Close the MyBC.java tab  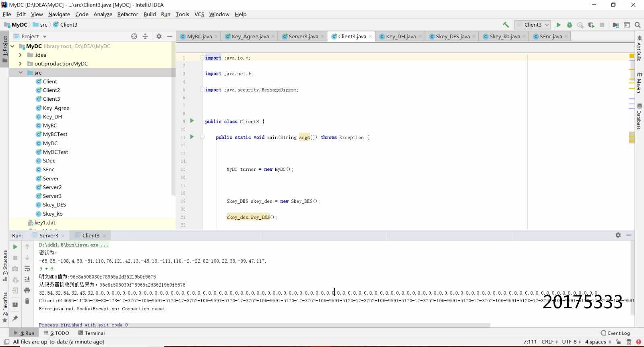216,36
